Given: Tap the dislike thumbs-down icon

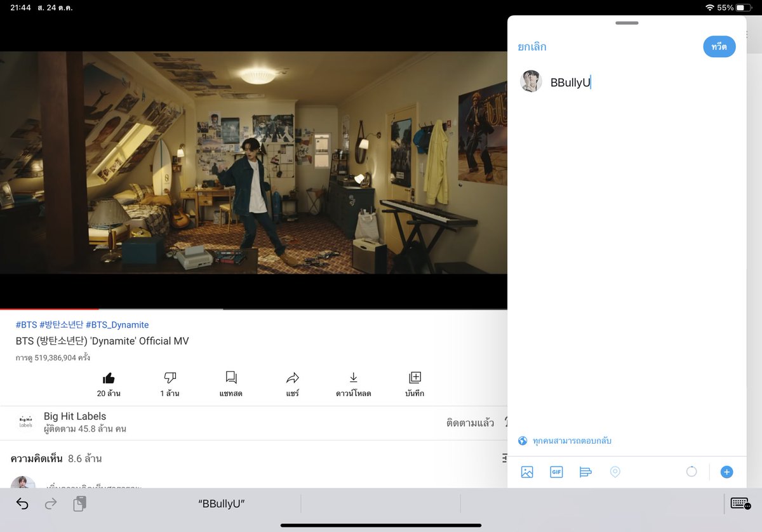Looking at the screenshot, I should 170,378.
